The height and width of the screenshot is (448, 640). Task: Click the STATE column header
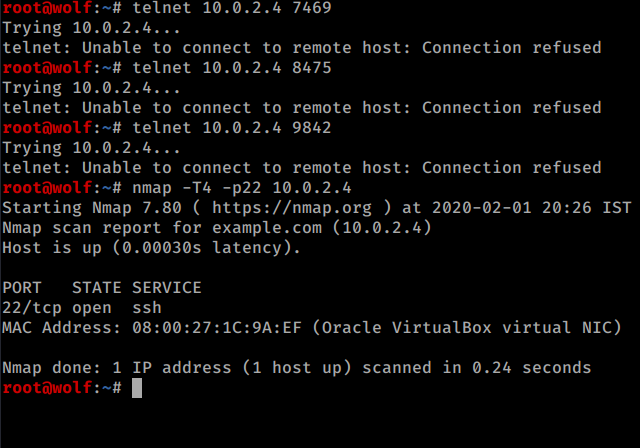[x=97, y=288]
